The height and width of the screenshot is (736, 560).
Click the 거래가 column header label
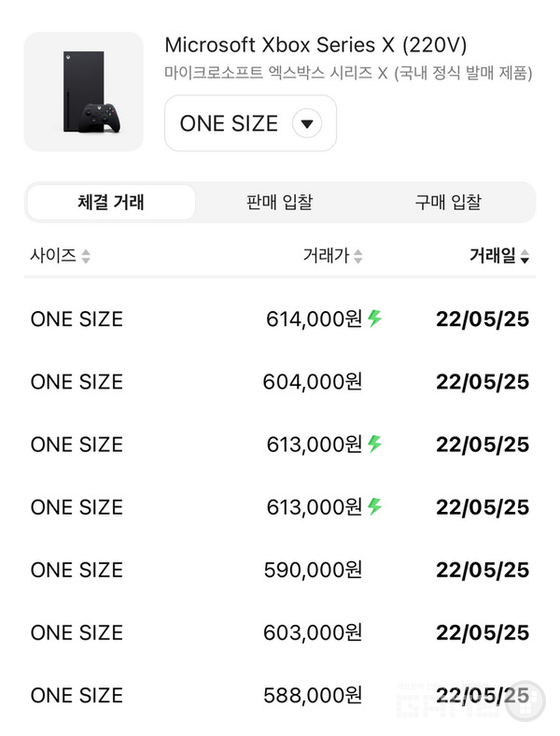[326, 256]
